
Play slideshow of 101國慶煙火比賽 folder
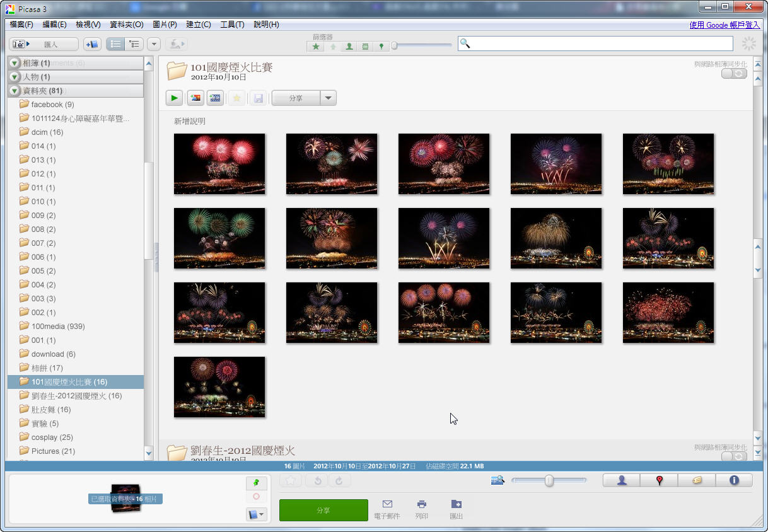tap(175, 98)
